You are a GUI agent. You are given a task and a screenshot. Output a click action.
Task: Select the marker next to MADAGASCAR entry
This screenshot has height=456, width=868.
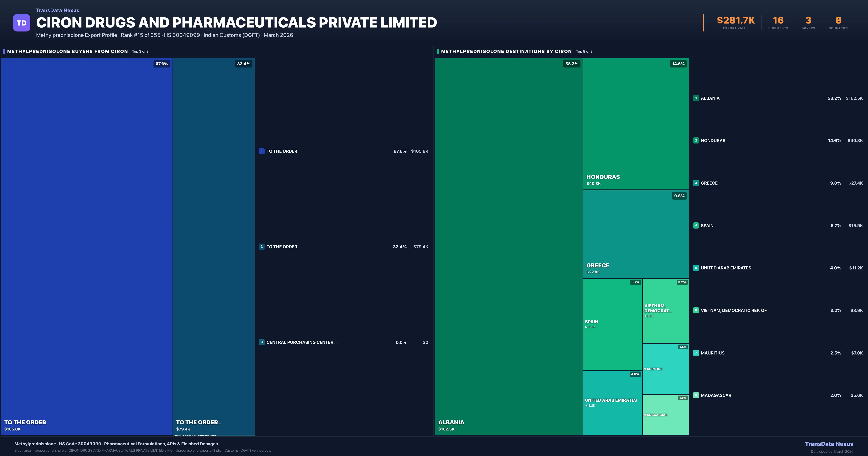[696, 395]
